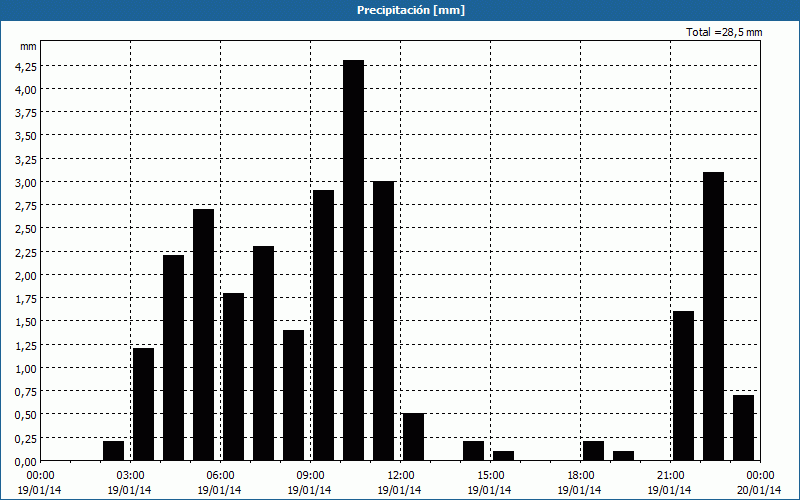Screen dimensions: 800x500
Task: Click the 21:00 x-axis time label
Action: coord(671,476)
